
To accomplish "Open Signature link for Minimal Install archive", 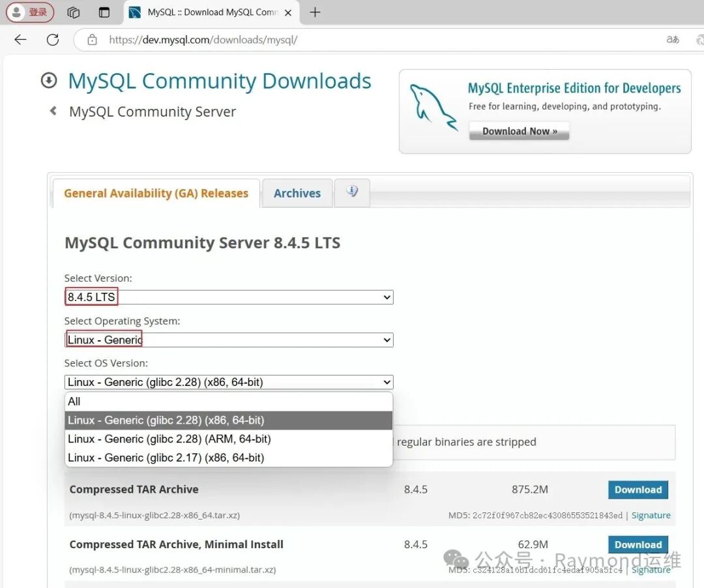I will [x=651, y=570].
